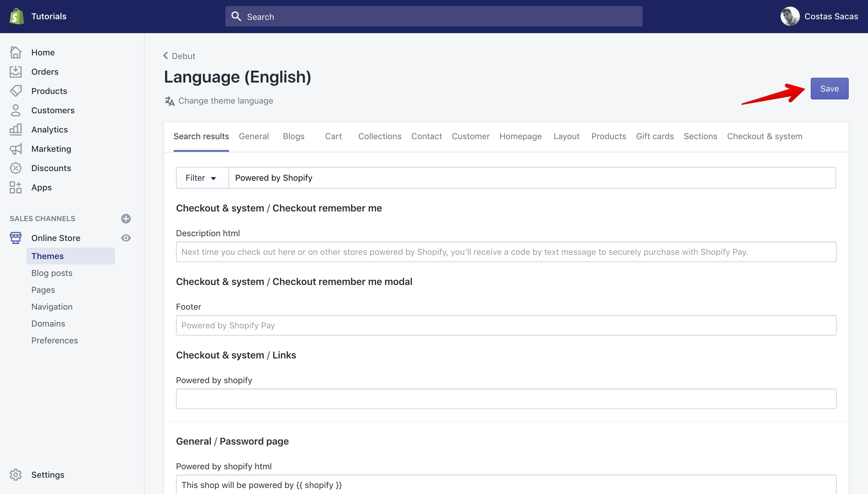This screenshot has height=494, width=868.
Task: Select the Gift cards tab
Action: point(655,136)
